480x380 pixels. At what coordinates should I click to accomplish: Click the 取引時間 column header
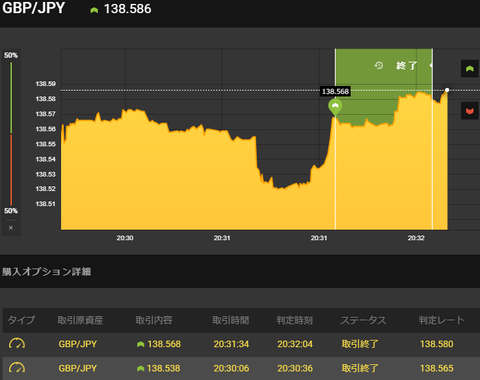231,320
